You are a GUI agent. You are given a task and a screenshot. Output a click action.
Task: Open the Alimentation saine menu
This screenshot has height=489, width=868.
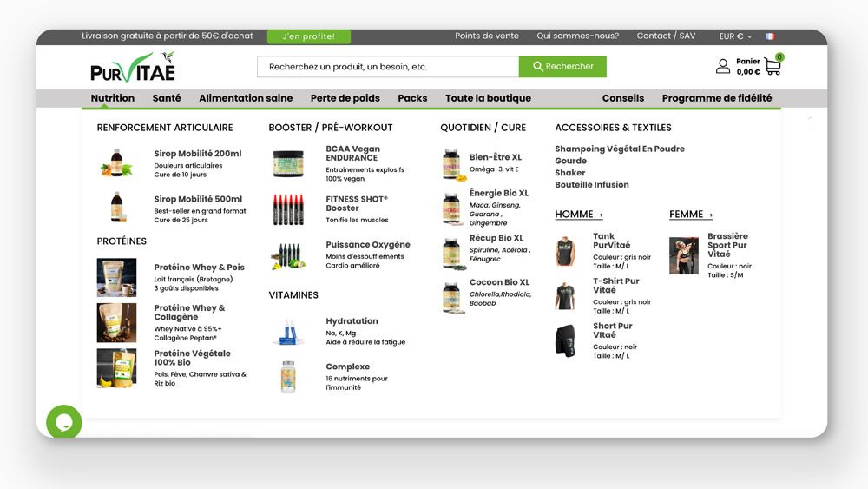click(246, 98)
